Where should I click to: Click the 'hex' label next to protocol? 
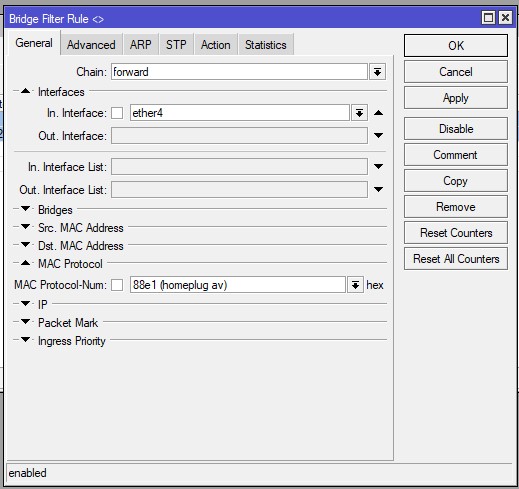pos(375,285)
